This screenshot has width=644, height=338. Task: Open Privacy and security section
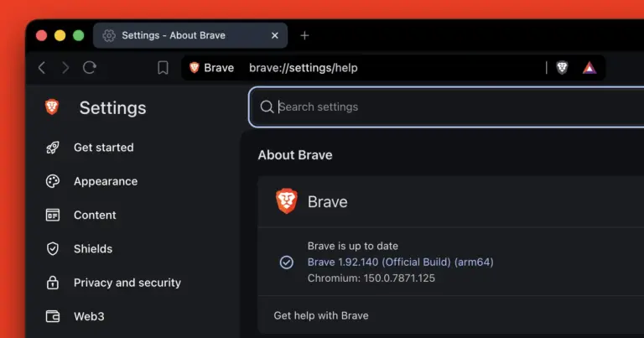tap(127, 283)
